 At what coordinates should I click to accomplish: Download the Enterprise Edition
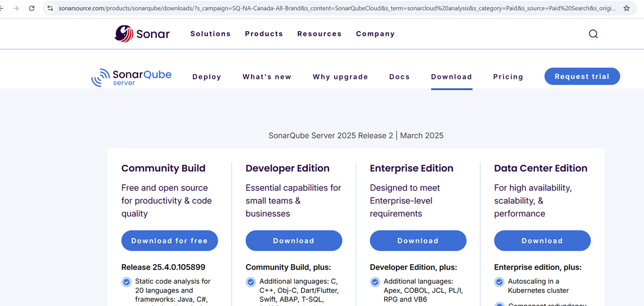418,241
